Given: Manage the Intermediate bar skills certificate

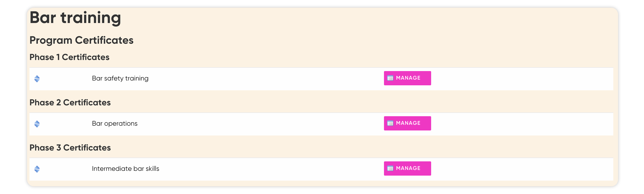Looking at the screenshot, I should tap(407, 169).
